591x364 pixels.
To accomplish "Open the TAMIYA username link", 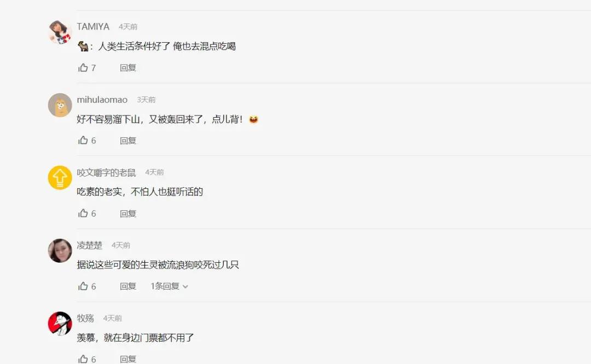I will (93, 26).
